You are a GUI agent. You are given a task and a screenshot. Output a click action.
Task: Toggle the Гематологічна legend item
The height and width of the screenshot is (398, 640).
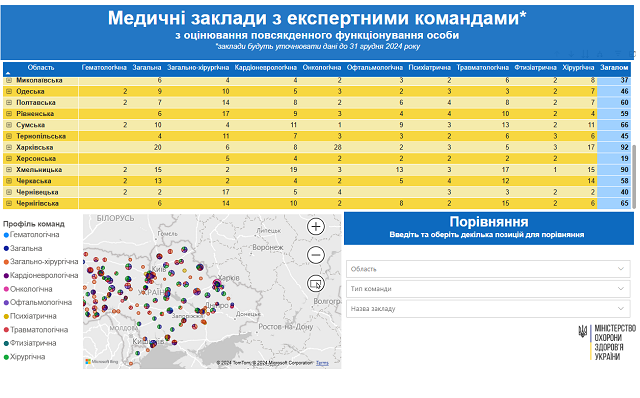tap(31, 235)
